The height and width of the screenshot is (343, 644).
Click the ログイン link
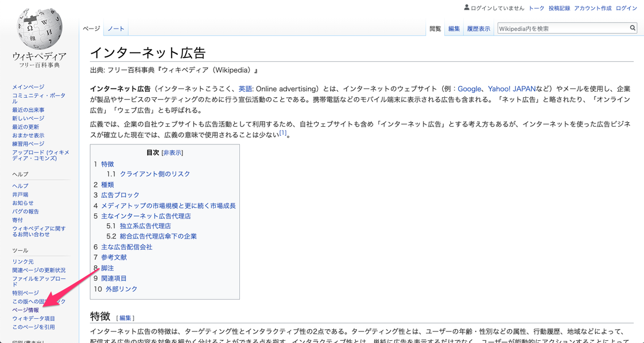click(626, 8)
